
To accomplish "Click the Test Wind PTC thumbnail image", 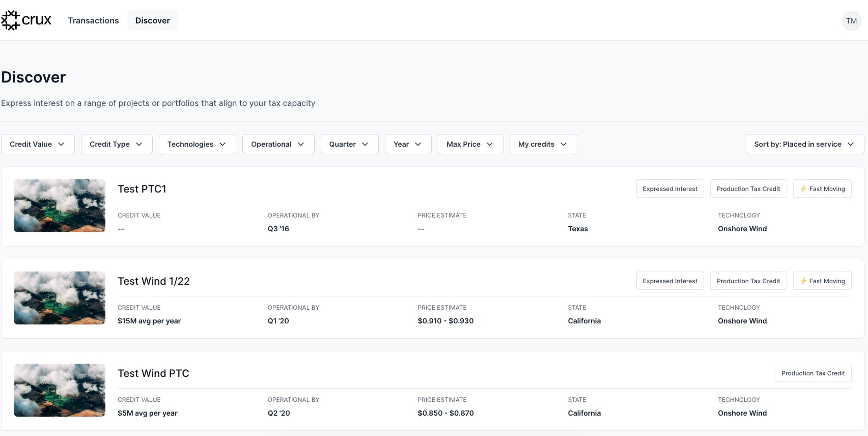I will tap(60, 390).
